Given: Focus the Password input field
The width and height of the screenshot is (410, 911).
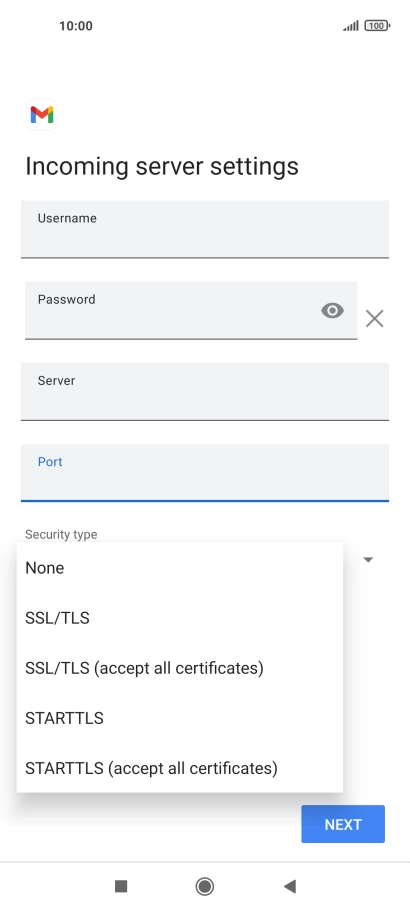Looking at the screenshot, I should tap(190, 310).
